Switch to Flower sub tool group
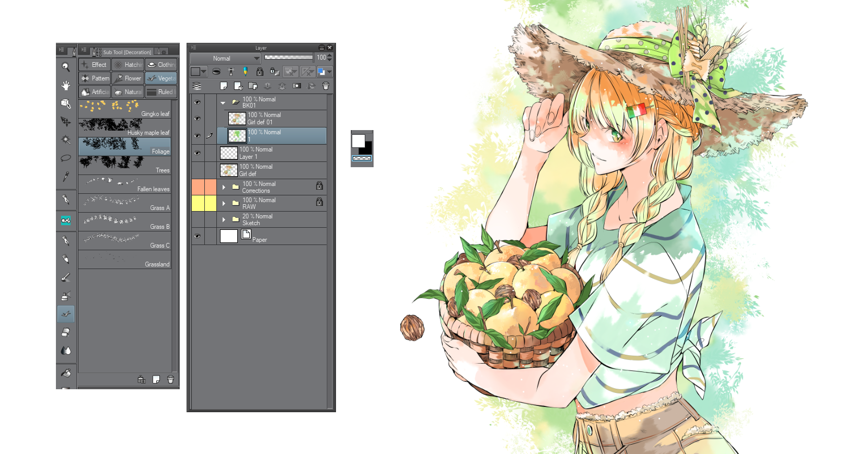 (x=128, y=78)
